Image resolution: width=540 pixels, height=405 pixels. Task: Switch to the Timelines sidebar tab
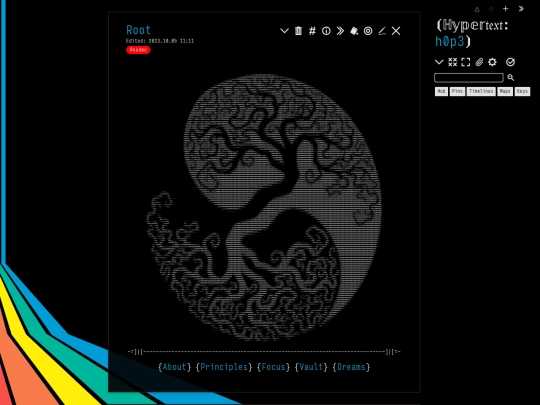pyautogui.click(x=481, y=91)
